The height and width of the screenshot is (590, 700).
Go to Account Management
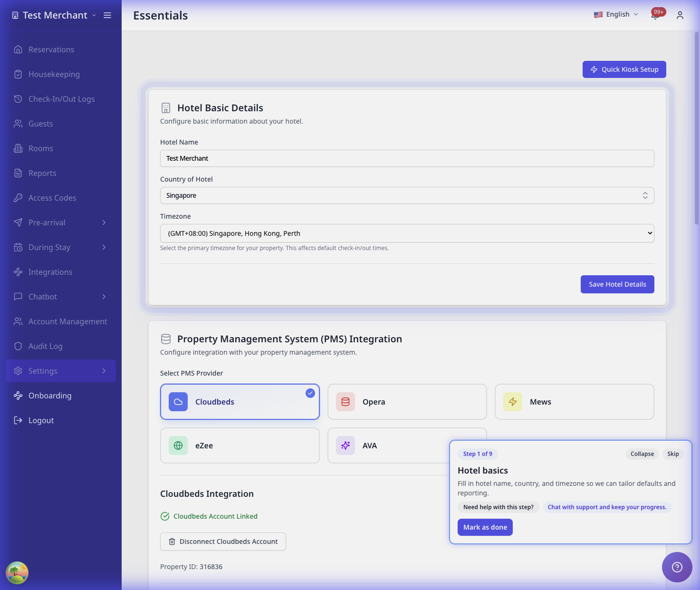point(67,321)
